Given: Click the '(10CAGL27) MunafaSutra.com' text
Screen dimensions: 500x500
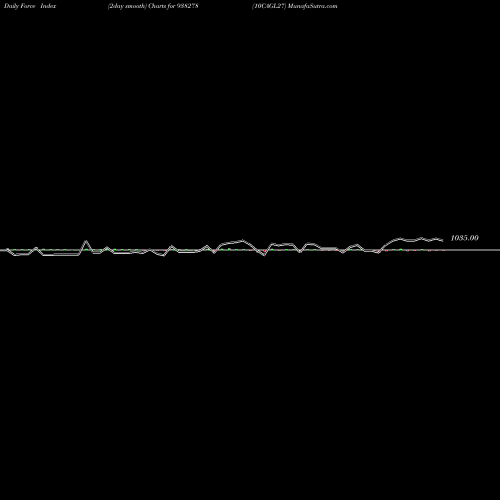Looking at the screenshot, I should point(295,6).
